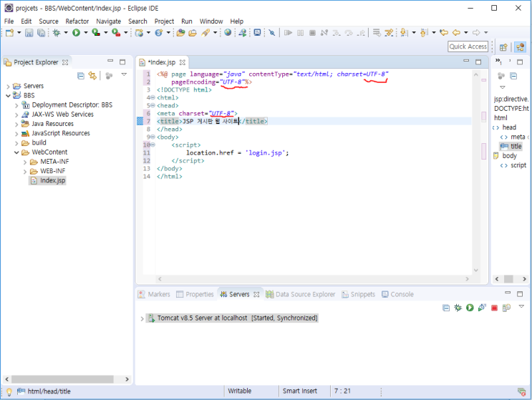This screenshot has width=532, height=400.
Task: Switch to the Markers tab
Action: click(x=155, y=294)
